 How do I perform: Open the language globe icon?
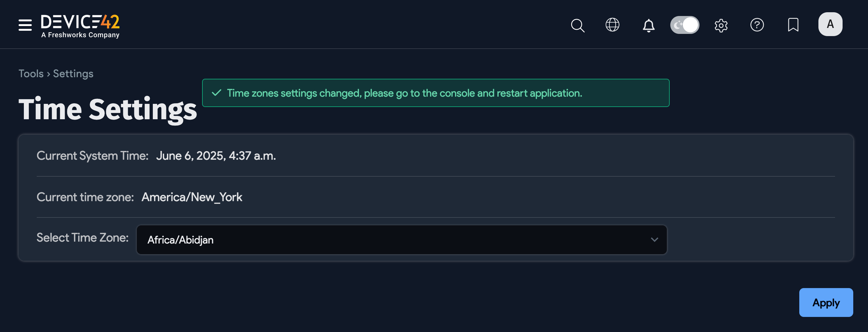pos(613,24)
